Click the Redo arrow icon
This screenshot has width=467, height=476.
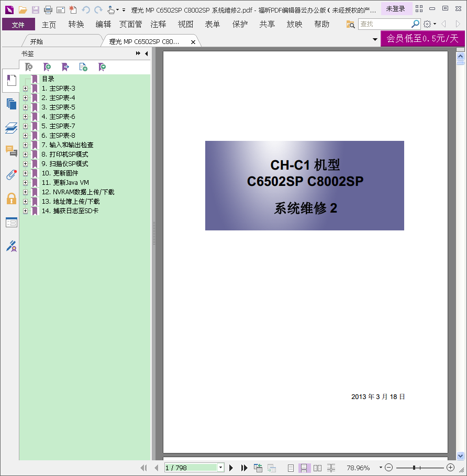[x=98, y=10]
